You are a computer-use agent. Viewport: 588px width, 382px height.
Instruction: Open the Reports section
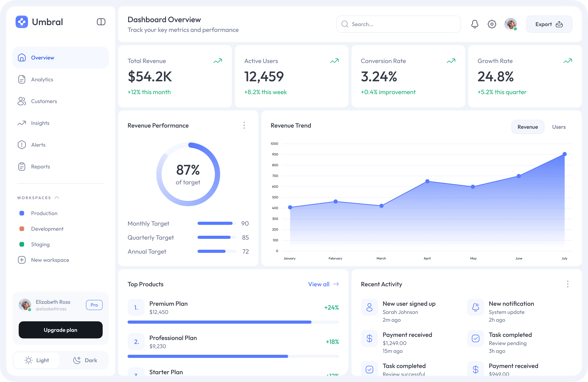61,166
